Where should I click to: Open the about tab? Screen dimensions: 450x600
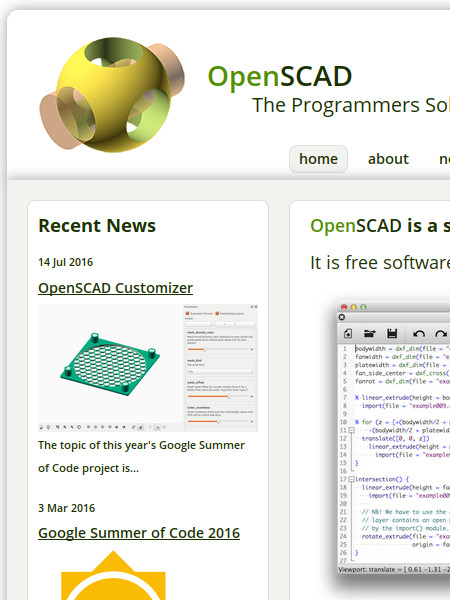coord(388,159)
